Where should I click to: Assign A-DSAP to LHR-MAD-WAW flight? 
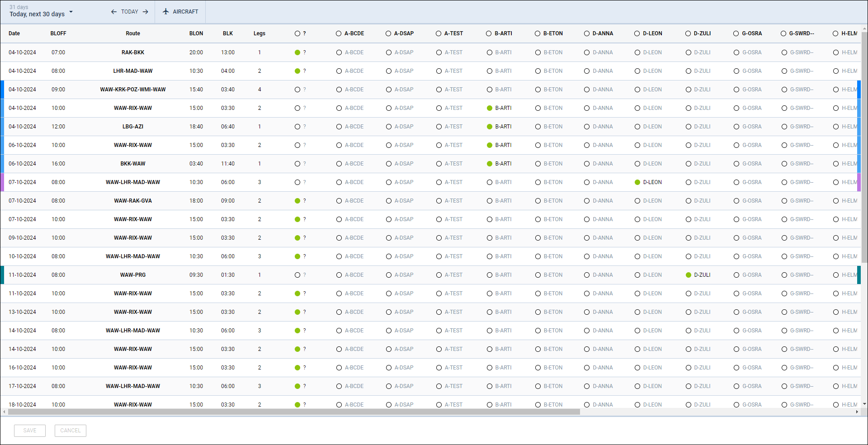pyautogui.click(x=389, y=71)
